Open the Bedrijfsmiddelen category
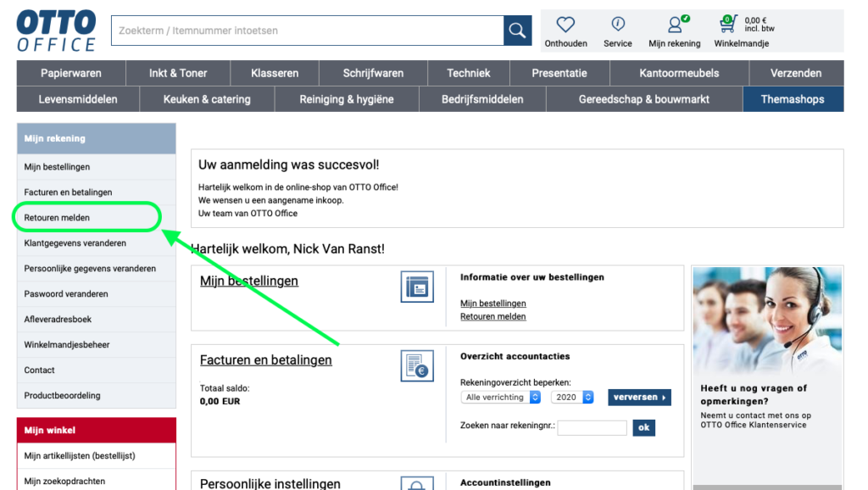 (x=482, y=100)
